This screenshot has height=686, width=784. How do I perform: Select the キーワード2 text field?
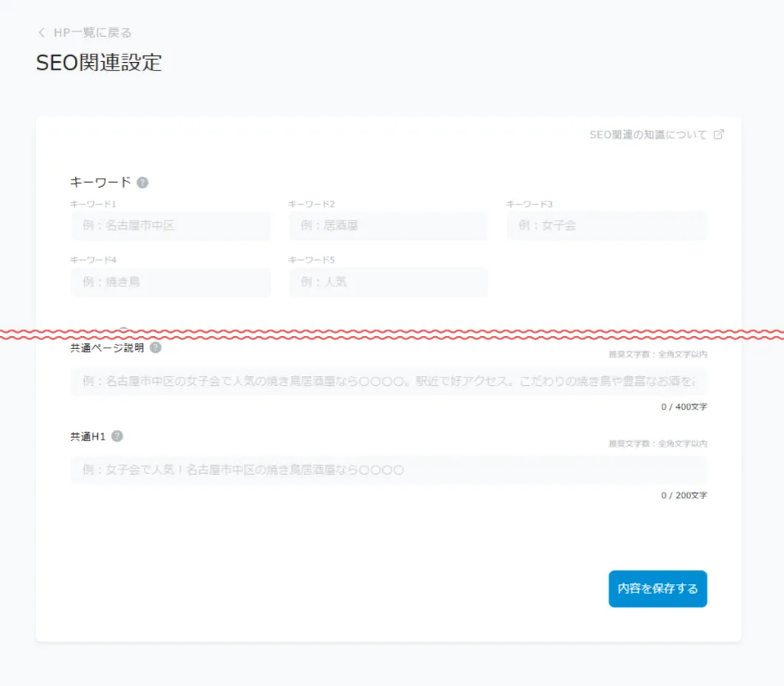[x=388, y=226]
